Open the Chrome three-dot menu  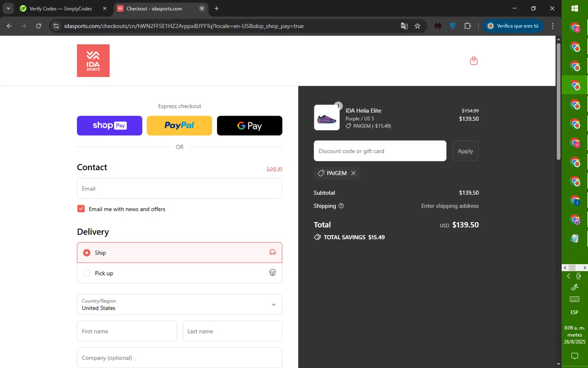[553, 26]
